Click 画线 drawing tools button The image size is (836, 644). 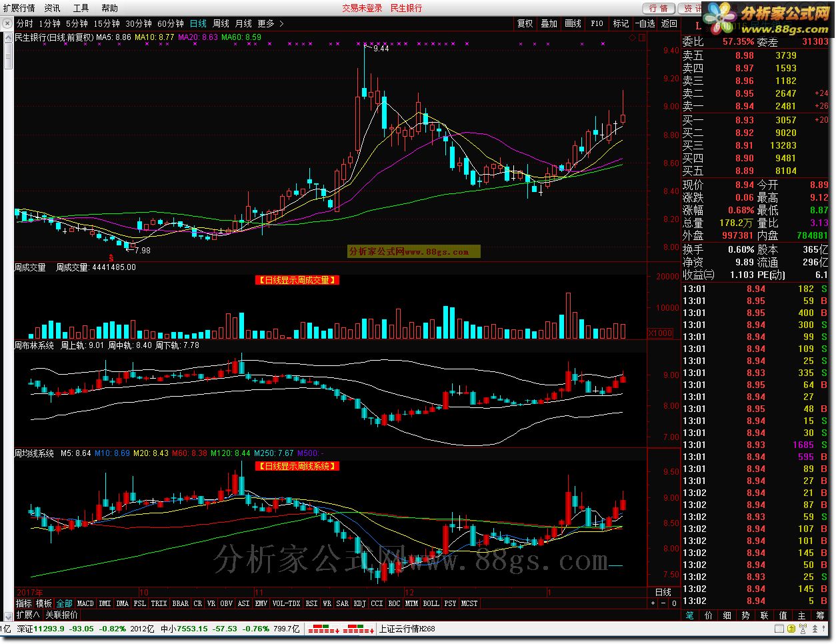coord(573,23)
